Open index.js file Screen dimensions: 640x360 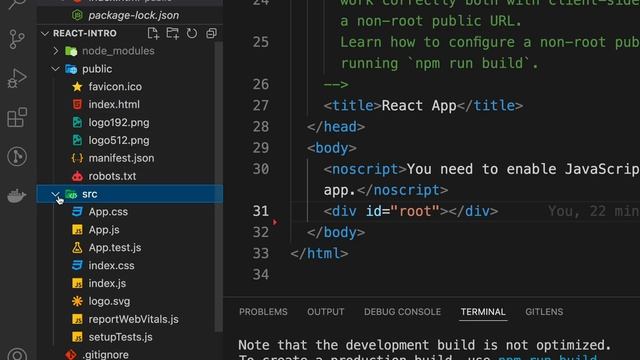pyautogui.click(x=107, y=283)
